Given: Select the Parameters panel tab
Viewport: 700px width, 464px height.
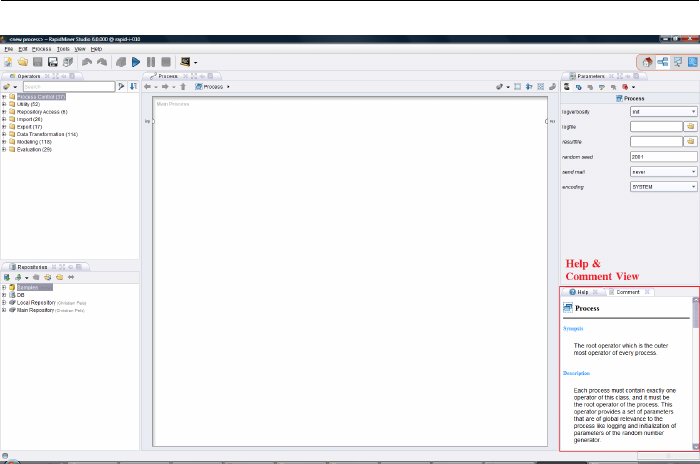Looking at the screenshot, I should pyautogui.click(x=591, y=76).
